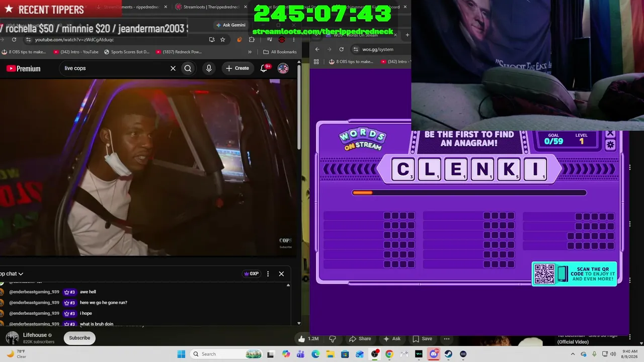Subscribe to the Lifehouse channel

(79, 338)
